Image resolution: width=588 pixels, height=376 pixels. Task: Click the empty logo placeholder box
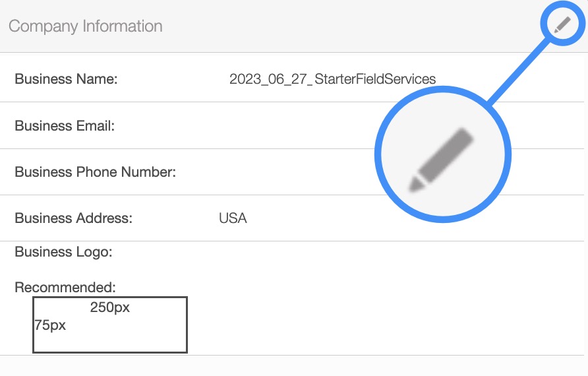tap(110, 336)
